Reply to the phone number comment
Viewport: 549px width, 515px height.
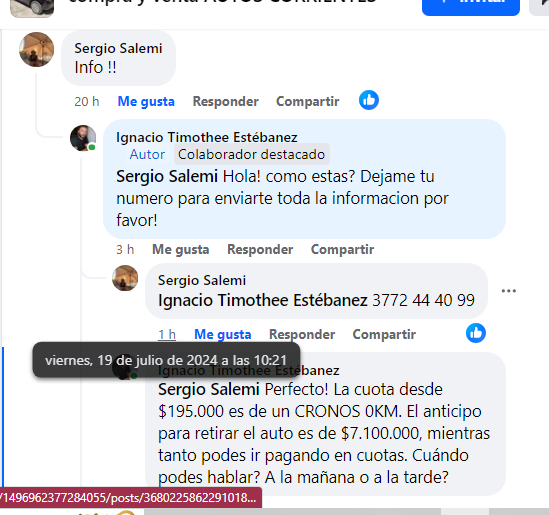point(302,334)
